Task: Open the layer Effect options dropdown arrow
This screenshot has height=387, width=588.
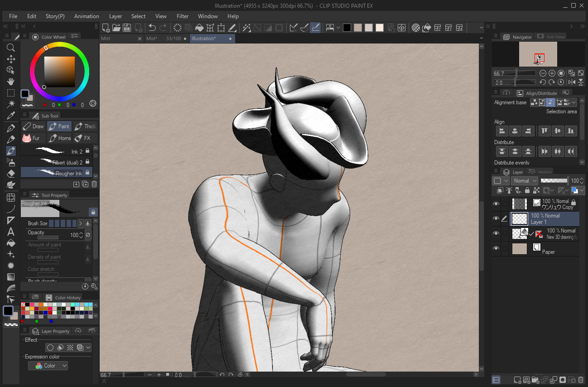Action: tap(88, 348)
